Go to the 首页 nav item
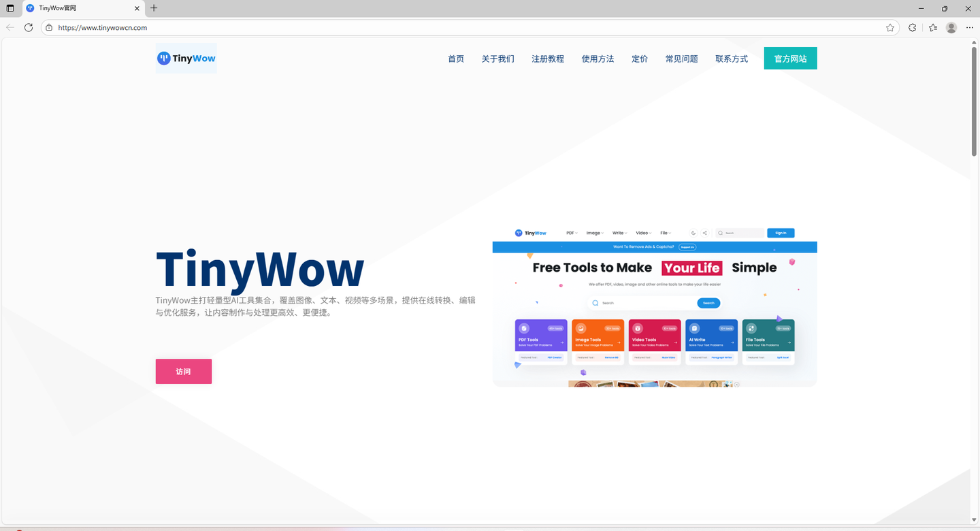The width and height of the screenshot is (980, 531). (456, 59)
